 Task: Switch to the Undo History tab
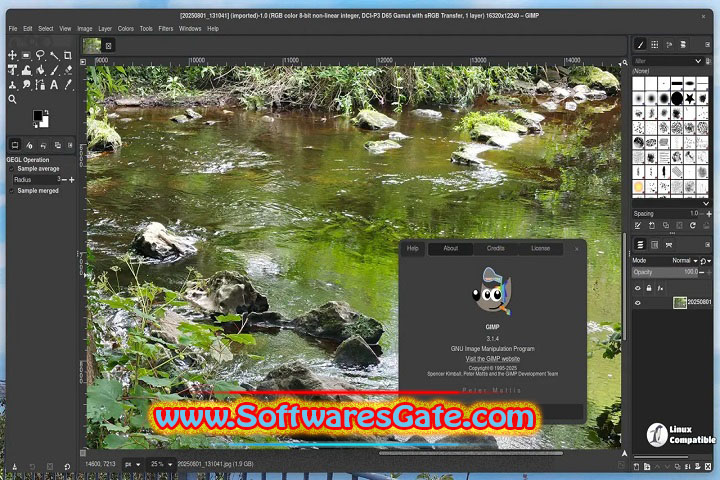point(43,145)
